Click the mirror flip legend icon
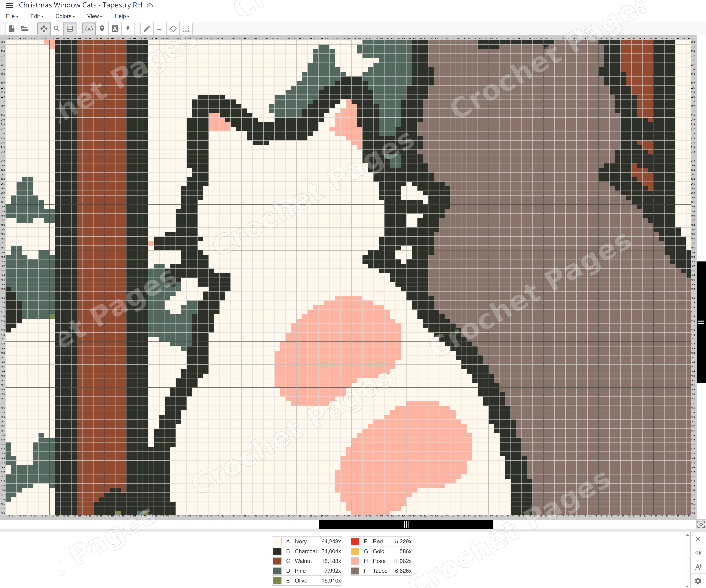706x588 pixels. point(698,553)
